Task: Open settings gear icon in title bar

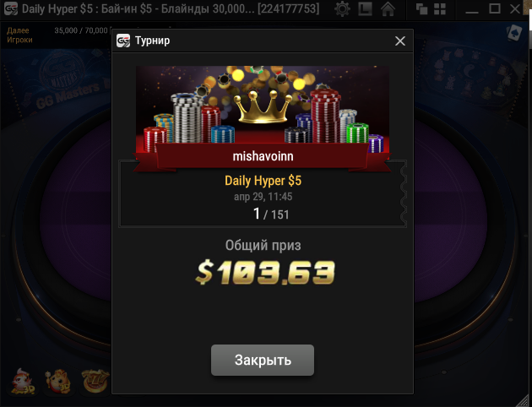Action: (342, 8)
